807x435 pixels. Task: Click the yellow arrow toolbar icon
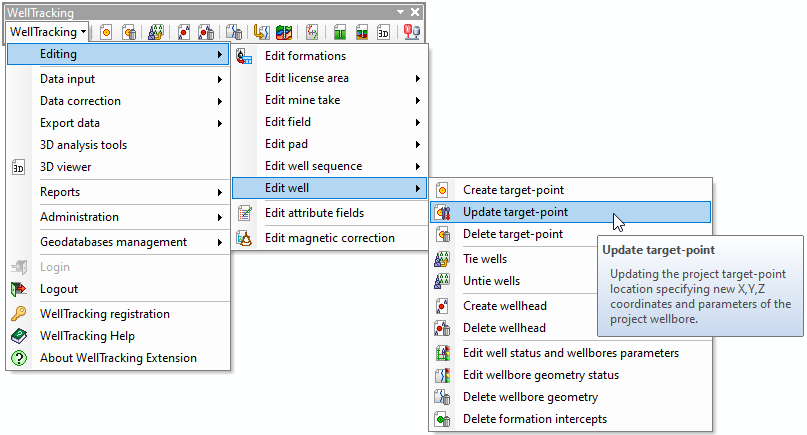click(261, 32)
